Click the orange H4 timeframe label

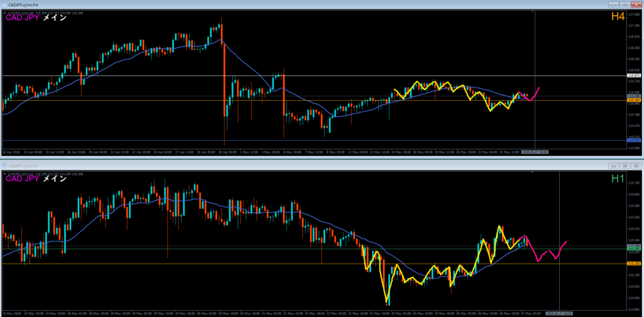click(618, 16)
